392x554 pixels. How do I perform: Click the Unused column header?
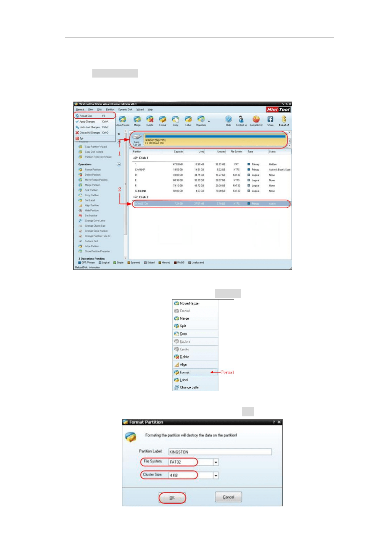coord(216,152)
